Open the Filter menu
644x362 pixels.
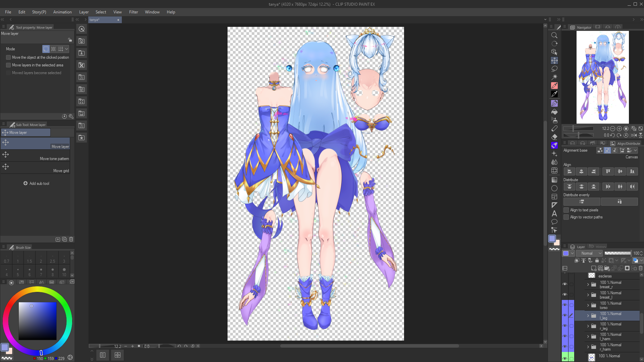tap(133, 12)
